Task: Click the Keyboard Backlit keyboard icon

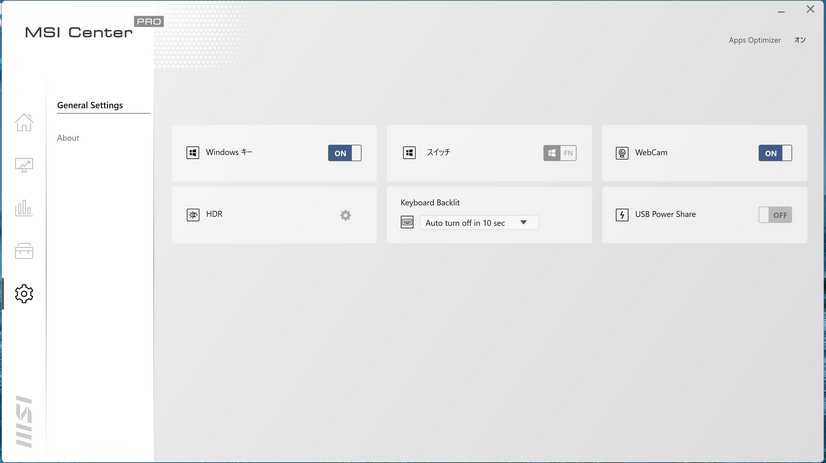Action: pyautogui.click(x=407, y=222)
